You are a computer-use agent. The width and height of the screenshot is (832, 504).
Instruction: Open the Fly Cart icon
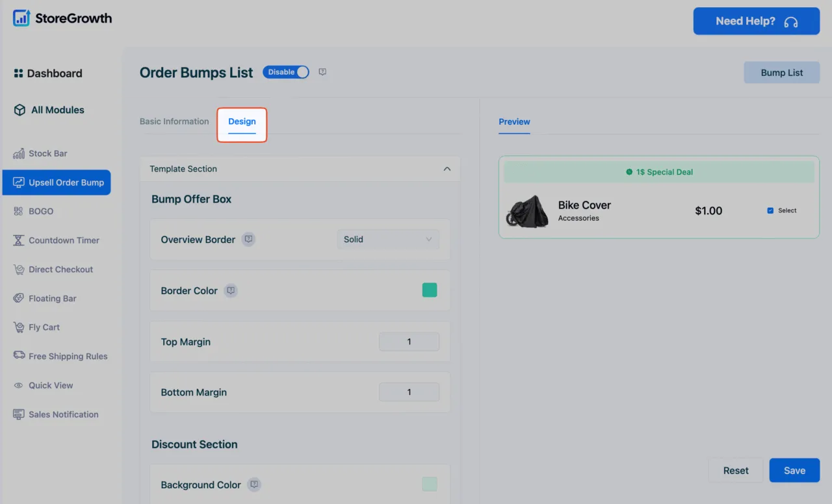pos(19,327)
